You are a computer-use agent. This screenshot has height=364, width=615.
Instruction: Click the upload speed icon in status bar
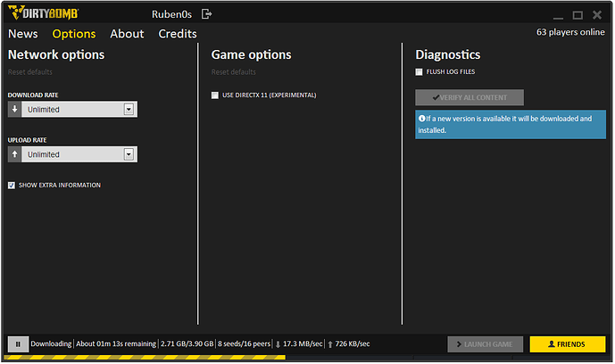click(x=330, y=343)
